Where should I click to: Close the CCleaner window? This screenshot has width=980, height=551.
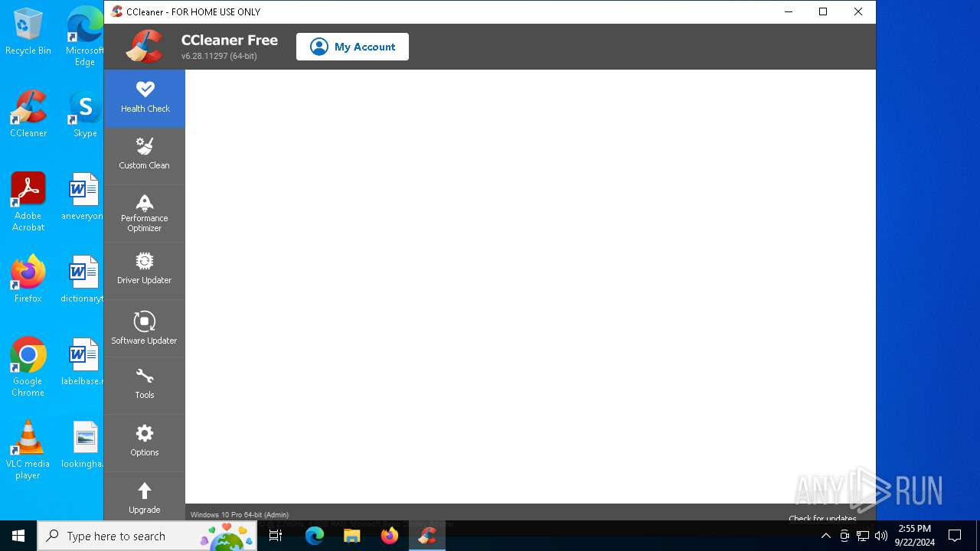click(x=858, y=11)
